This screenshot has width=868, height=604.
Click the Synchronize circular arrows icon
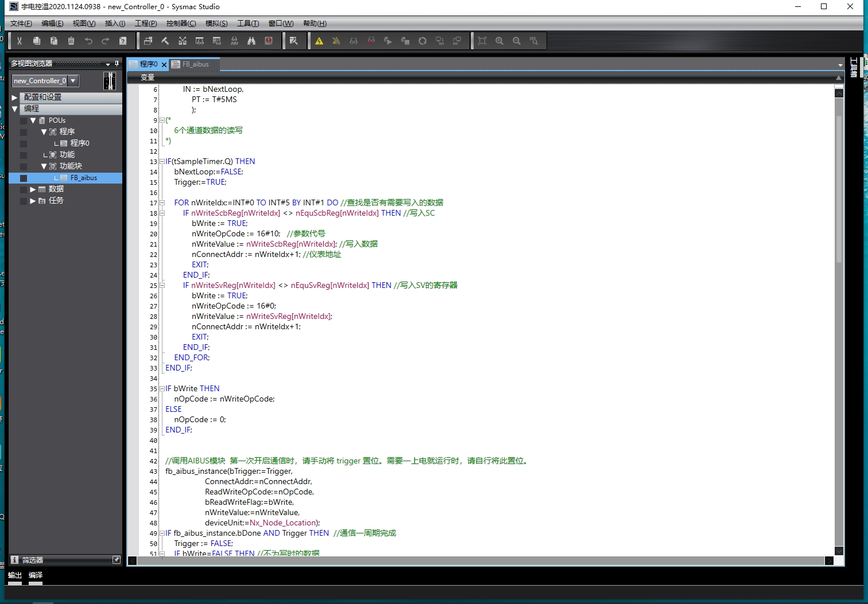[423, 41]
